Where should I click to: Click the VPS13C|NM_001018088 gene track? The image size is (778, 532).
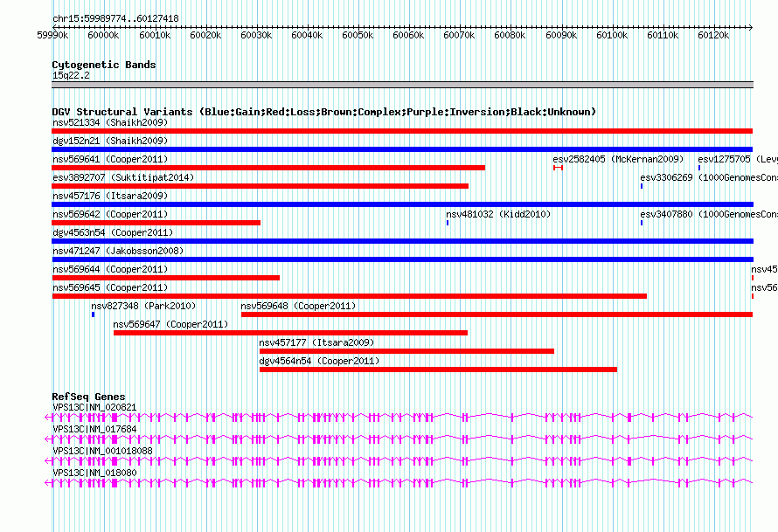tap(399, 461)
